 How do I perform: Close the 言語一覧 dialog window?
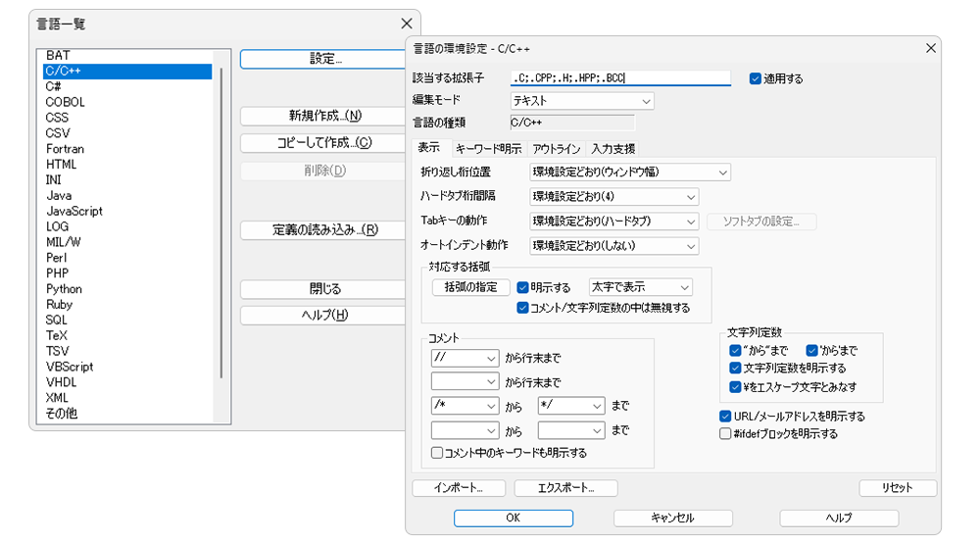[x=406, y=24]
